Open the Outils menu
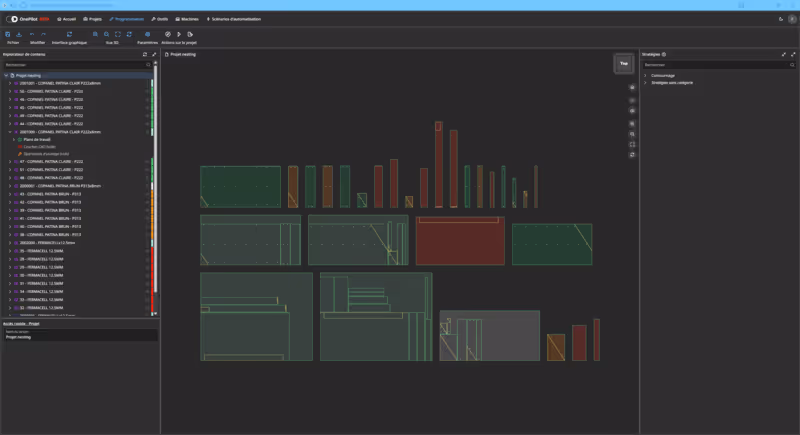The height and width of the screenshot is (435, 800). pos(160,19)
